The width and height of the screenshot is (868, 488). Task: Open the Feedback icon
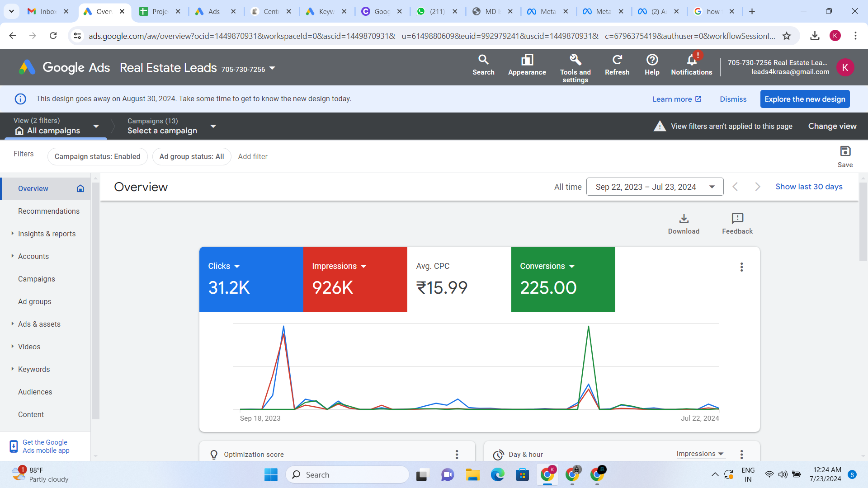tap(737, 224)
